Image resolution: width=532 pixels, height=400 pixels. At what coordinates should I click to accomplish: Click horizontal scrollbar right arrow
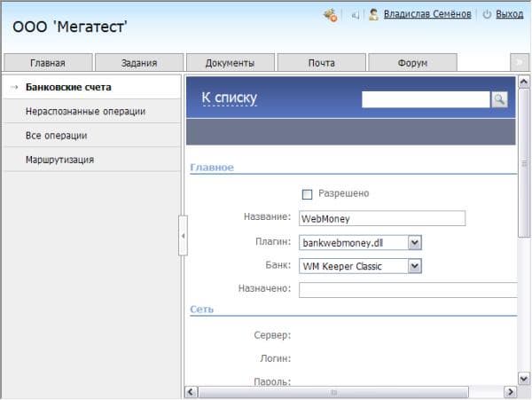[510, 392]
